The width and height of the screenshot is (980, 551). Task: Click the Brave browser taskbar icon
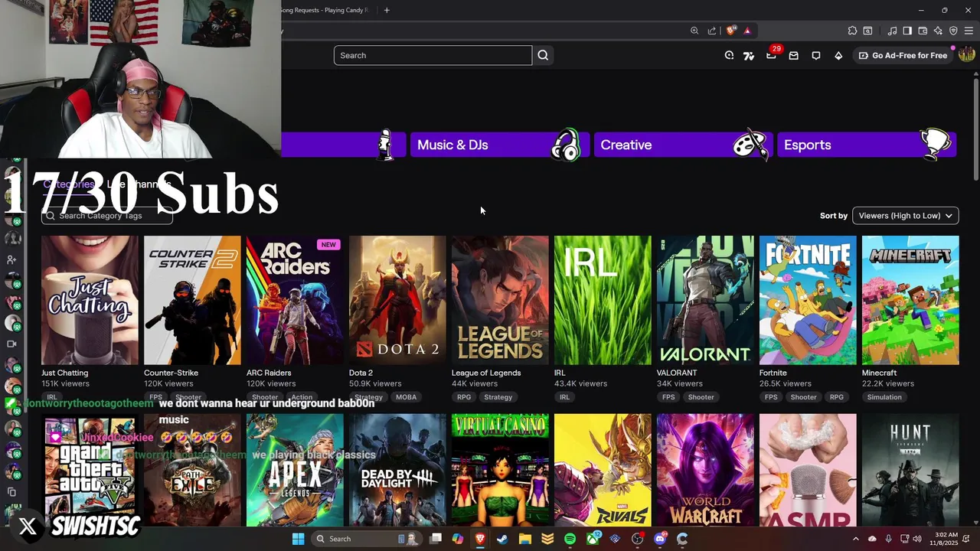pyautogui.click(x=480, y=539)
